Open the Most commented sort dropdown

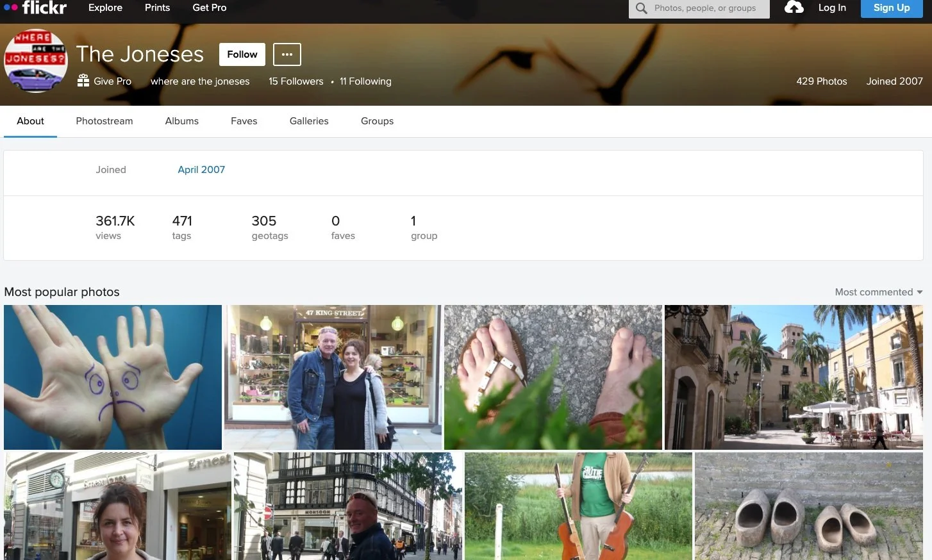click(x=878, y=292)
